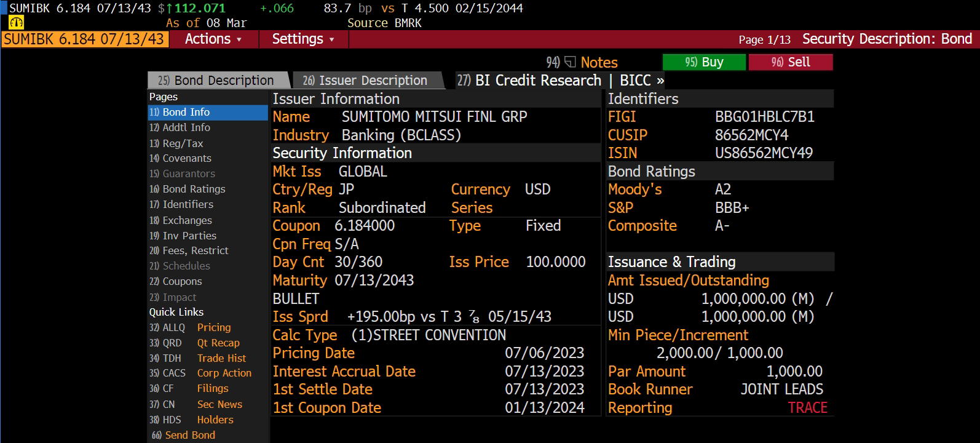Viewport: 980px width, 443px height.
Task: Click the Par Amount label
Action: pyautogui.click(x=647, y=372)
